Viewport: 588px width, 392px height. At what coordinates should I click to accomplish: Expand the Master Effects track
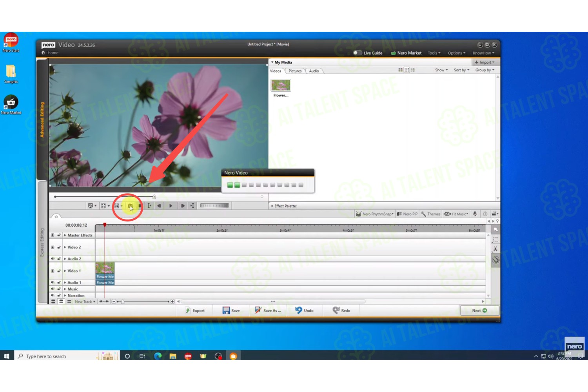click(x=65, y=235)
